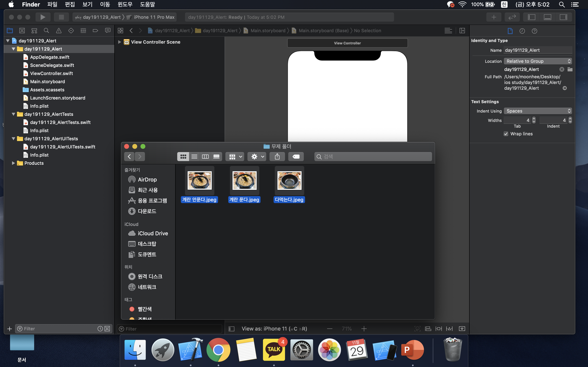The height and width of the screenshot is (367, 588).
Task: Open the Location Relative to Group dropdown
Action: (538, 61)
